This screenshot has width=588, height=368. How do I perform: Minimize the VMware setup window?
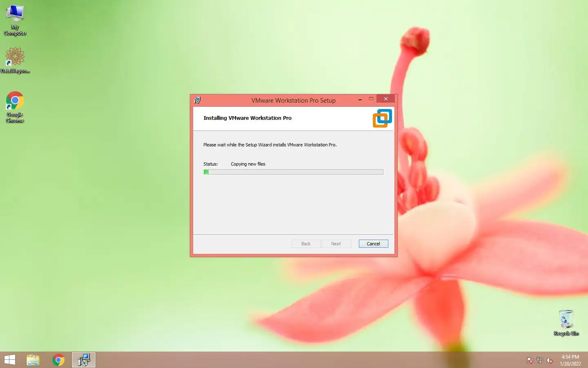(x=360, y=99)
